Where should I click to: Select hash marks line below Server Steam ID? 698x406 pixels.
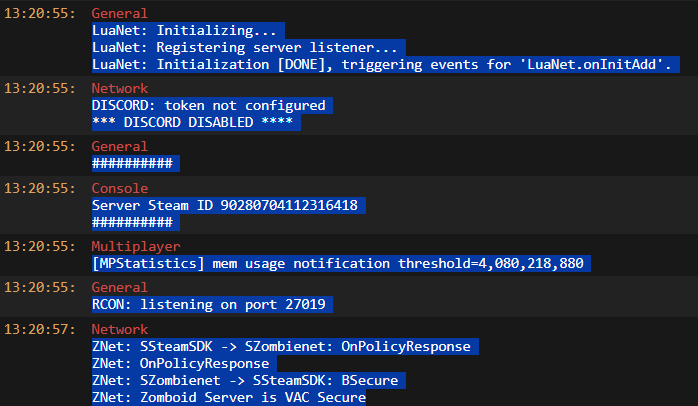[x=132, y=222]
